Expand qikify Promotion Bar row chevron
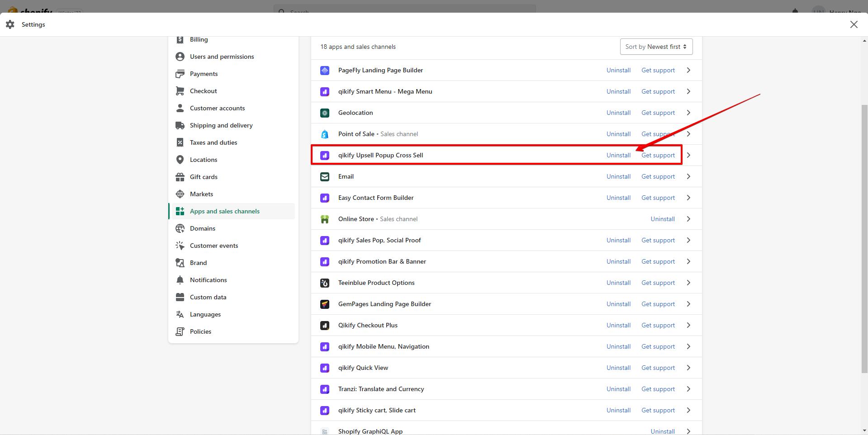Screen dimensions: 868x435 click(x=688, y=261)
